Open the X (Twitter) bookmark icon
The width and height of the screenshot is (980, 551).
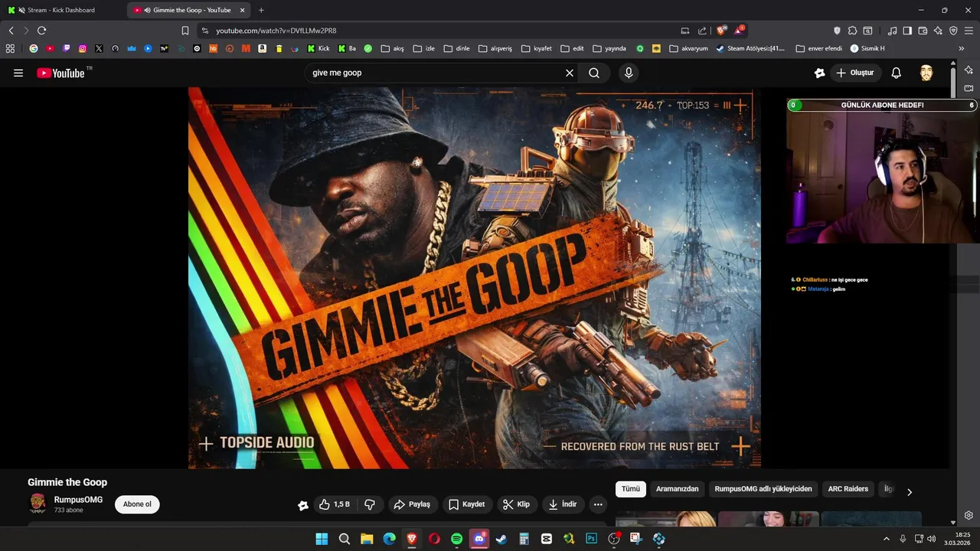[99, 48]
